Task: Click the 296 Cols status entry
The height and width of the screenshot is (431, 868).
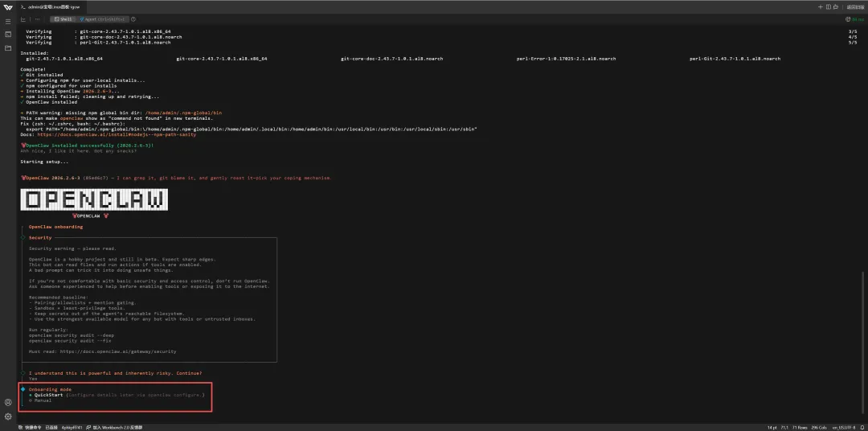Action: pyautogui.click(x=819, y=428)
